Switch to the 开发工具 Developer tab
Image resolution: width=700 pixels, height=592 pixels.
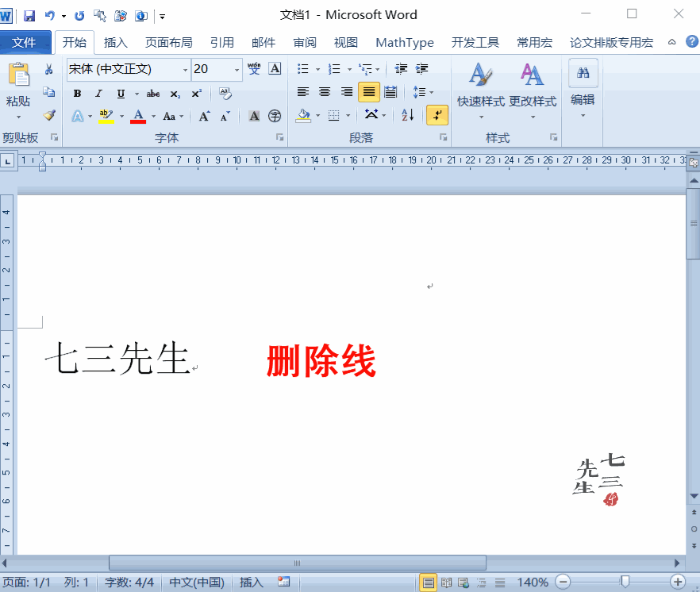[x=475, y=42]
